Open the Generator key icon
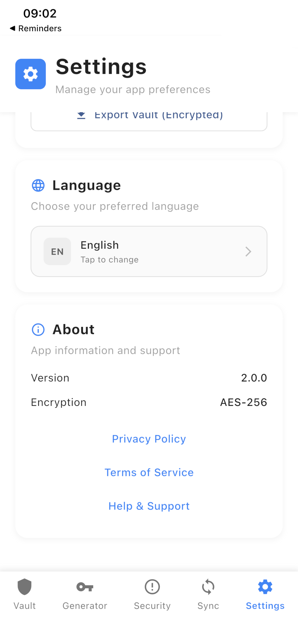This screenshot has width=298, height=644. coord(85,587)
